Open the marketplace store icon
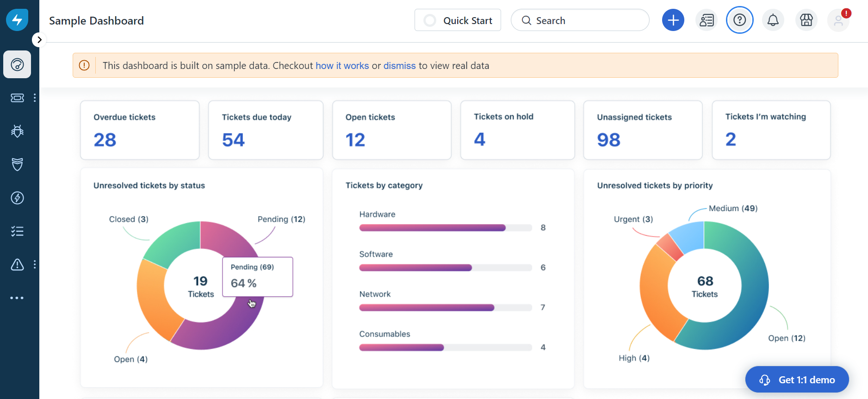This screenshot has width=868, height=399. point(806,20)
